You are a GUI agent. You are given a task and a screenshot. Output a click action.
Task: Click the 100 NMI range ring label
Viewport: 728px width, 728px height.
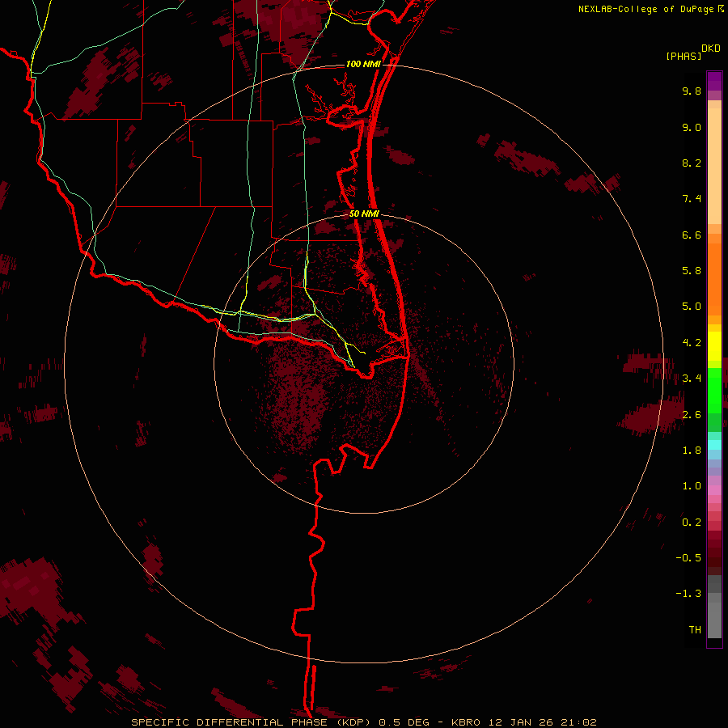[363, 64]
